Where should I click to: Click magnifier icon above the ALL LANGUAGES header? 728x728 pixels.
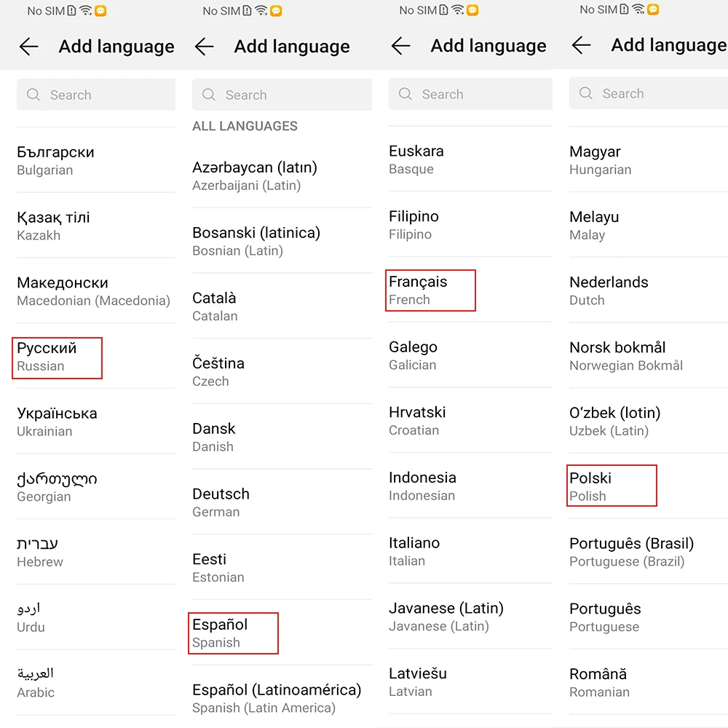209,95
